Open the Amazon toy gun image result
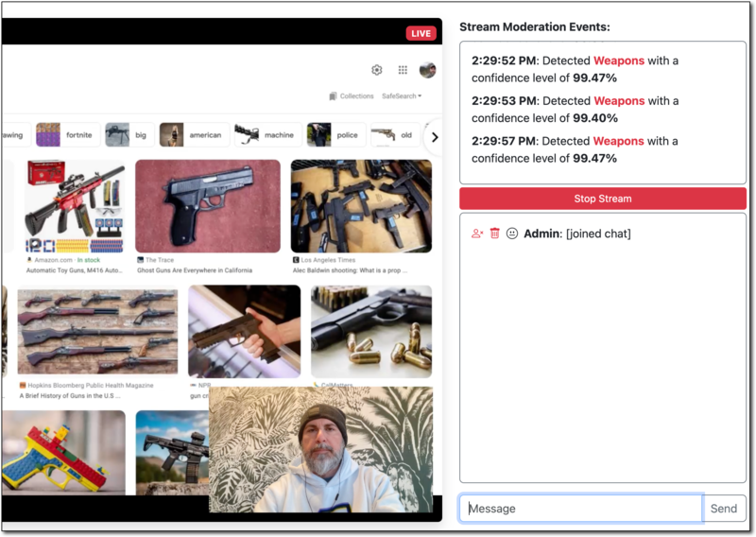This screenshot has height=537, width=756. click(x=74, y=205)
